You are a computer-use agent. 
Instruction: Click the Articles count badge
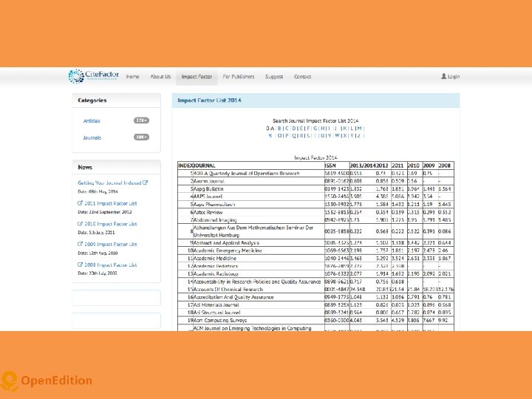click(141, 120)
